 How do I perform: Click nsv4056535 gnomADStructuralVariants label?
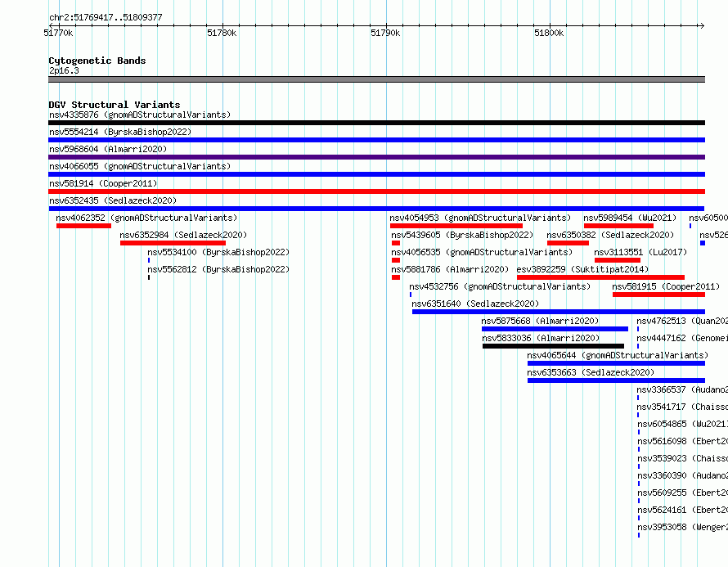[482, 252]
